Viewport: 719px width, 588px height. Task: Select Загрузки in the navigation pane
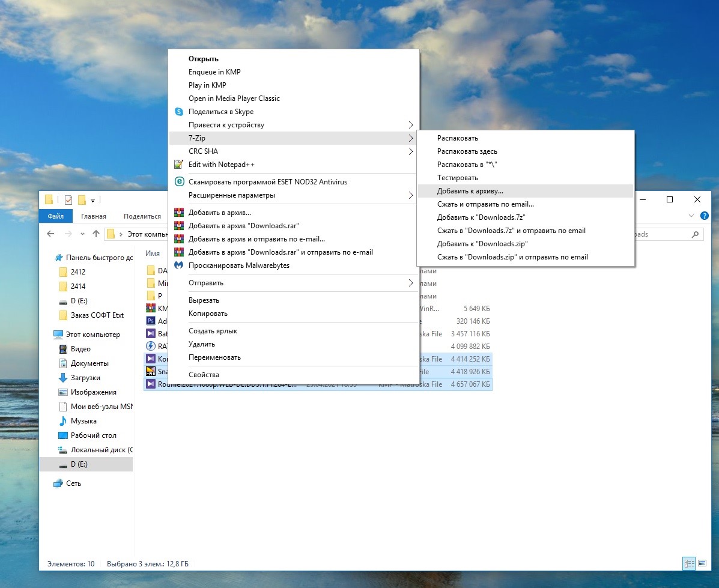85,378
